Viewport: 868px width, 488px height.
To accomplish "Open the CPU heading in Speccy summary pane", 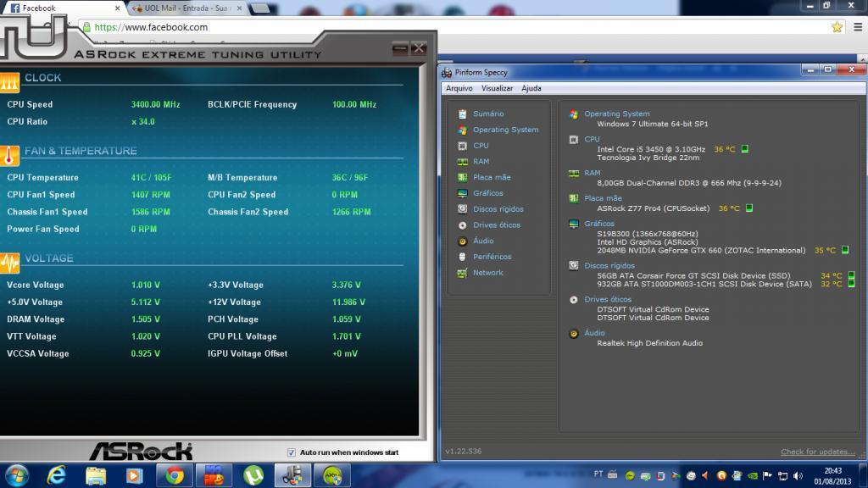I will tap(592, 140).
